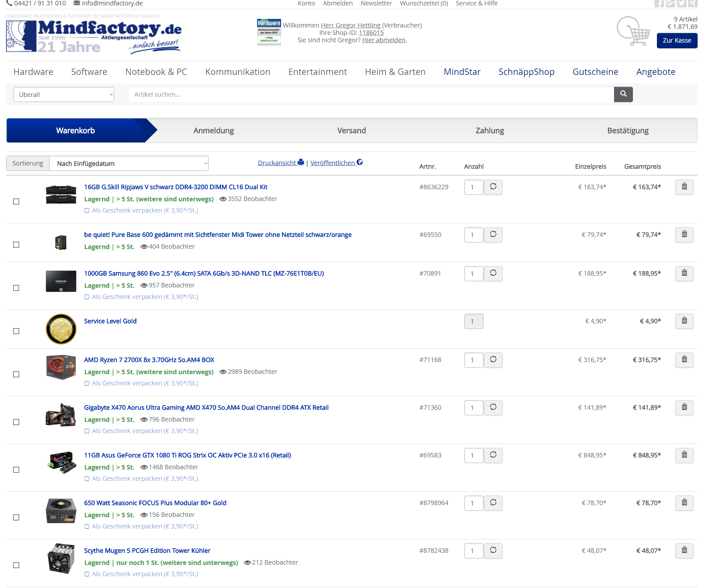
Task: Click the Samsung 860 Evo product thumbnail
Action: 61,281
